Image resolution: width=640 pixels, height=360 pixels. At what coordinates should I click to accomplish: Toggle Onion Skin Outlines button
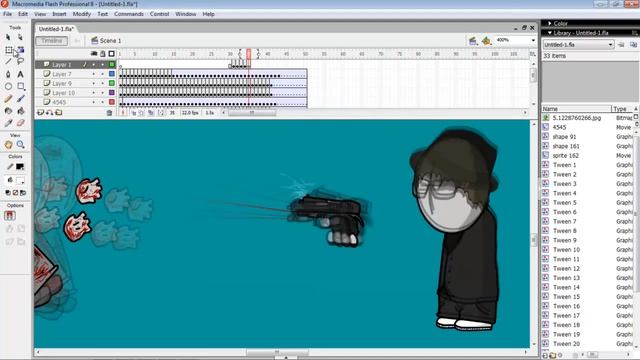tap(142, 113)
